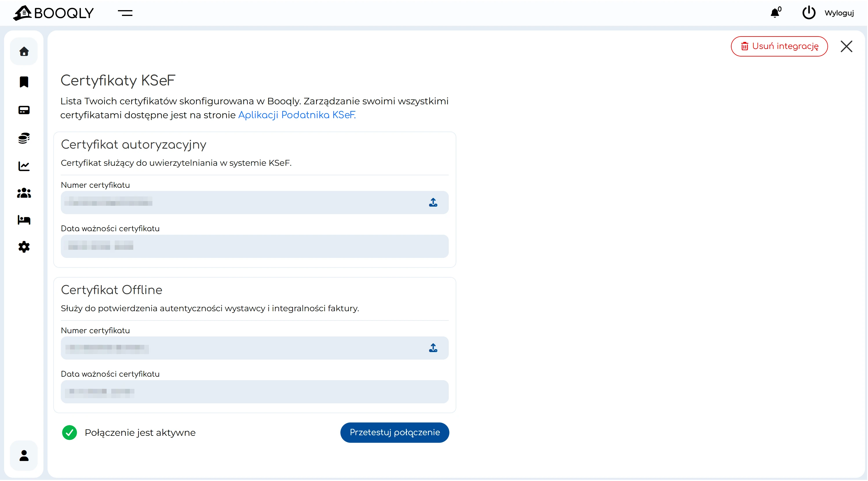Open Aplikacji Podatnika KSeF link

click(x=296, y=115)
